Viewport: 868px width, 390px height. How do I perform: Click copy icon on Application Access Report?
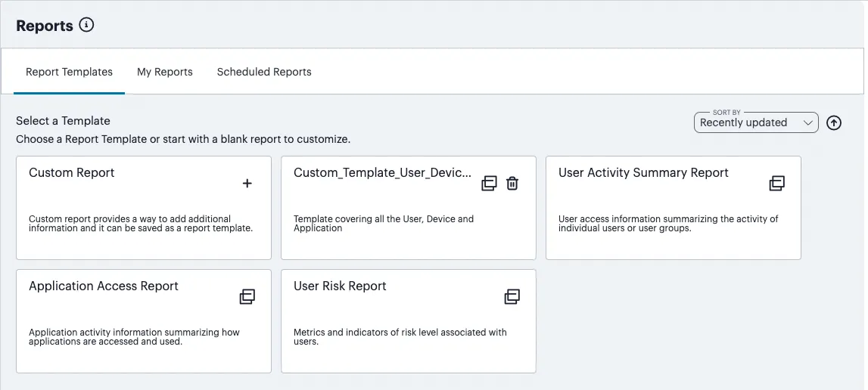point(247,296)
